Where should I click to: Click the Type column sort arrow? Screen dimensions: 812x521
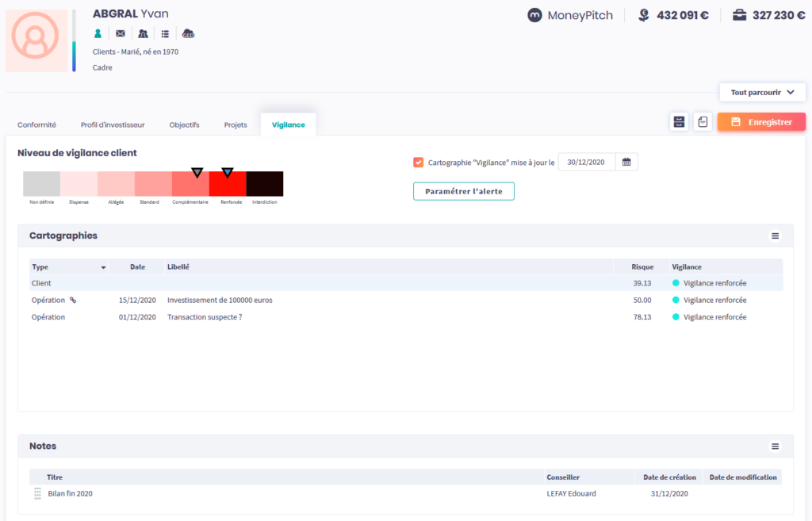coord(103,268)
